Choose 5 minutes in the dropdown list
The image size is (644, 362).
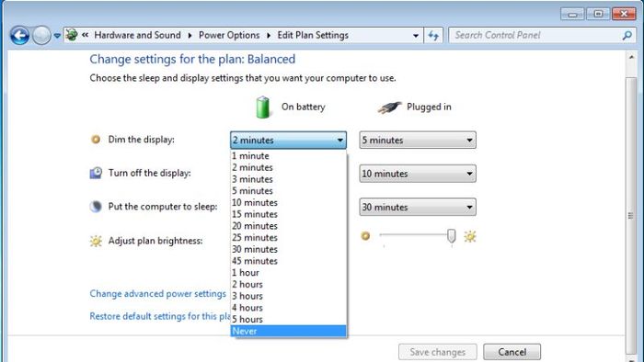(x=288, y=190)
